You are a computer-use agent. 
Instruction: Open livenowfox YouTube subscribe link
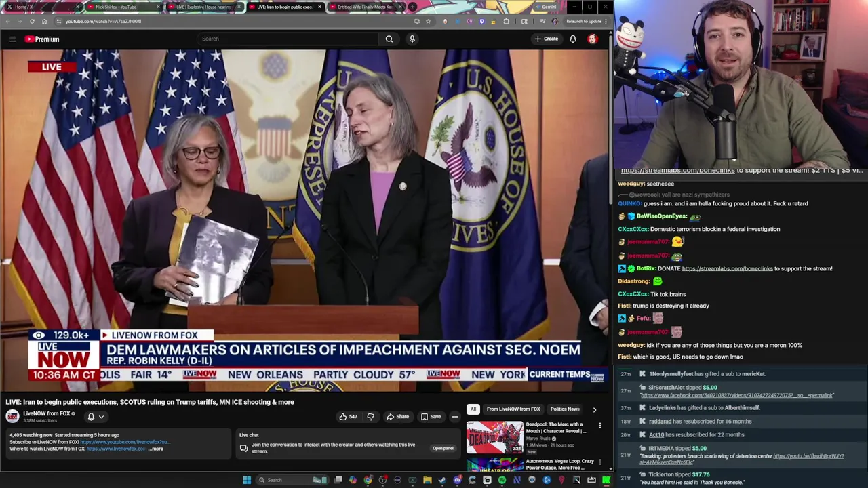[125, 442]
